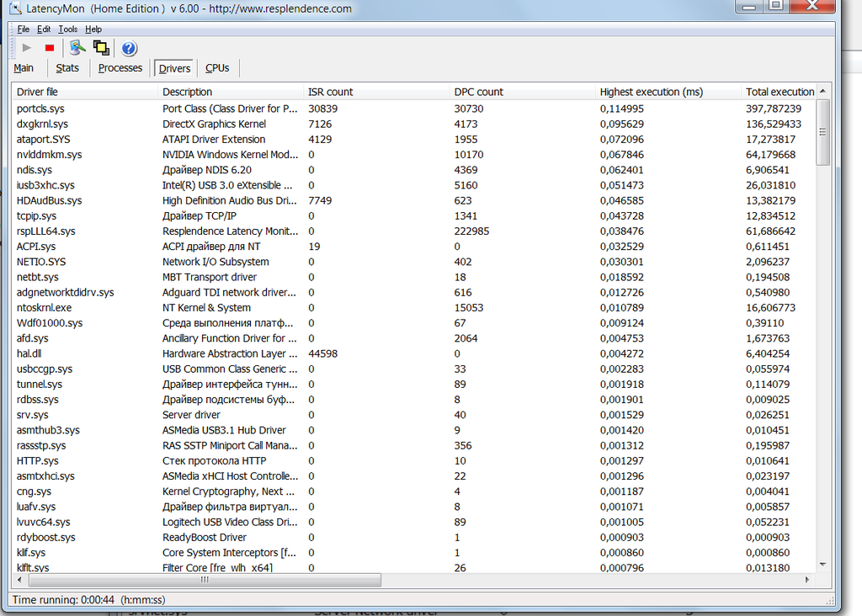Click the LatencyMon title bar app icon
The height and width of the screenshot is (616, 862).
click(15, 8)
